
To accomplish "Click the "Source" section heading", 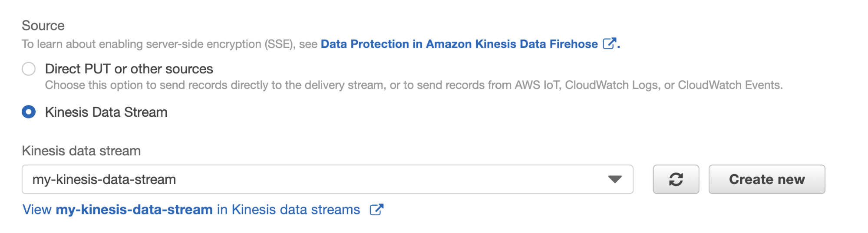I will tap(43, 26).
